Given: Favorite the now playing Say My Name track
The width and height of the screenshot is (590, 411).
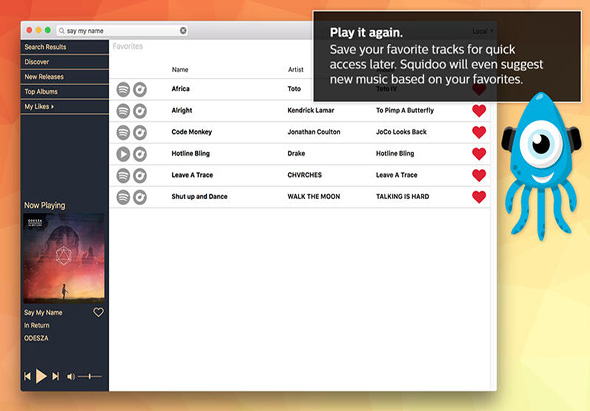Looking at the screenshot, I should tap(98, 312).
